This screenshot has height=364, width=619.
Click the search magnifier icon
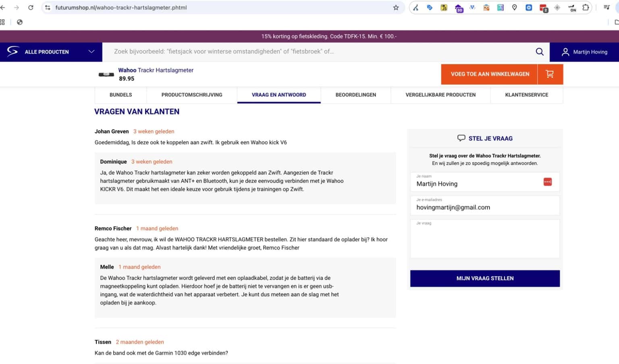click(x=540, y=52)
